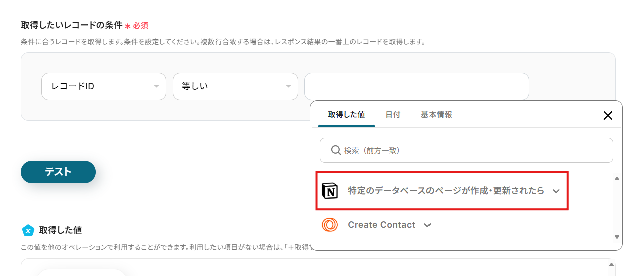The width and height of the screenshot is (644, 276).
Task: Click the search magnifier icon
Action: [336, 150]
